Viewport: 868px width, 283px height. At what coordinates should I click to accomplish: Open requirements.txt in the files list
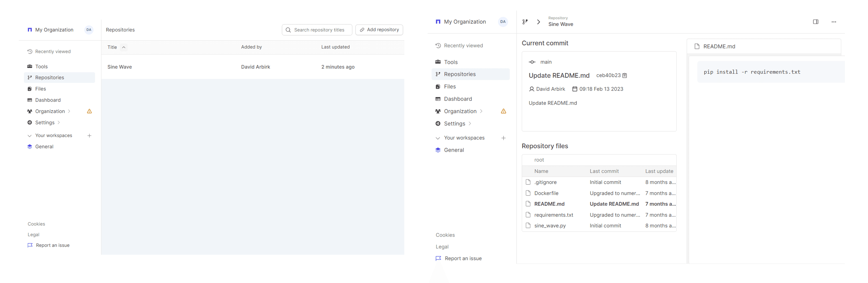tap(553, 215)
